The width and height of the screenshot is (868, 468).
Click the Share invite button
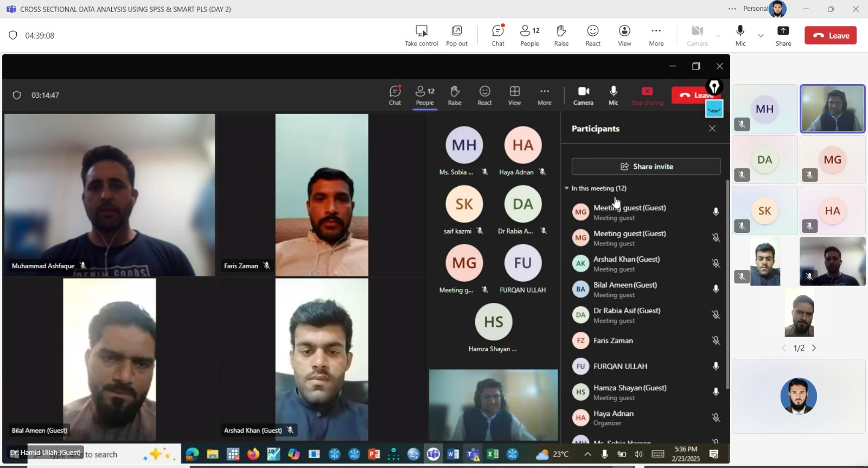coord(646,166)
